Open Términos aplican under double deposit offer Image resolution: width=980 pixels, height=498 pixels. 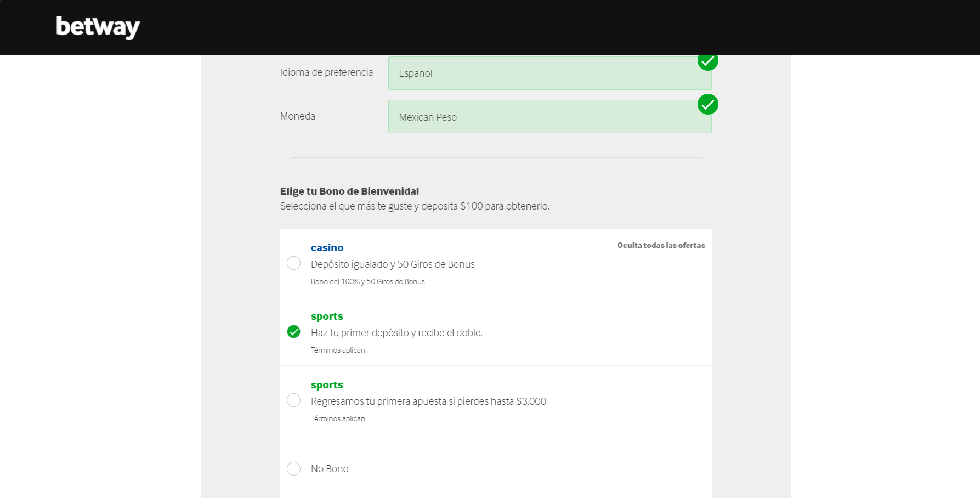pos(338,350)
